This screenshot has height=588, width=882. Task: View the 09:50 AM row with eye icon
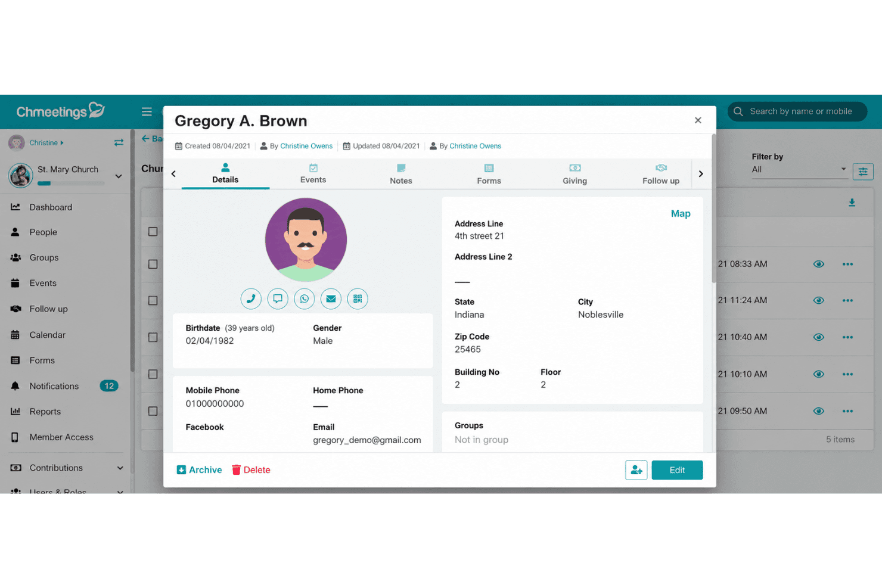(x=819, y=411)
